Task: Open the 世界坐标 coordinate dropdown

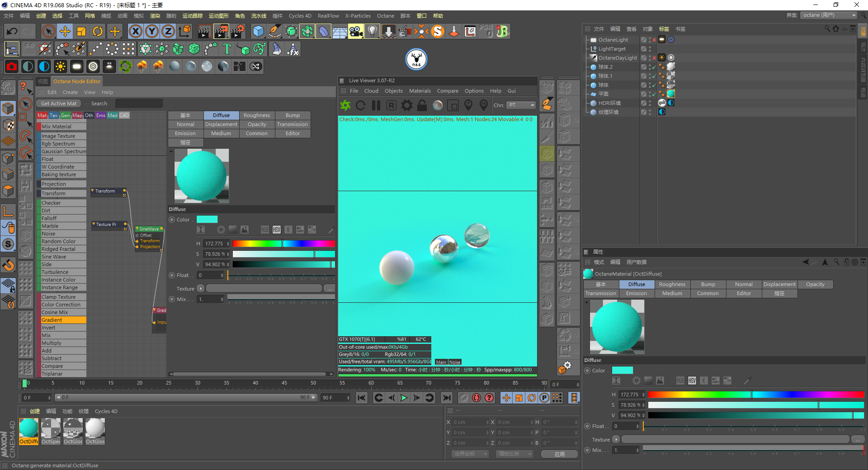Action: [470, 454]
